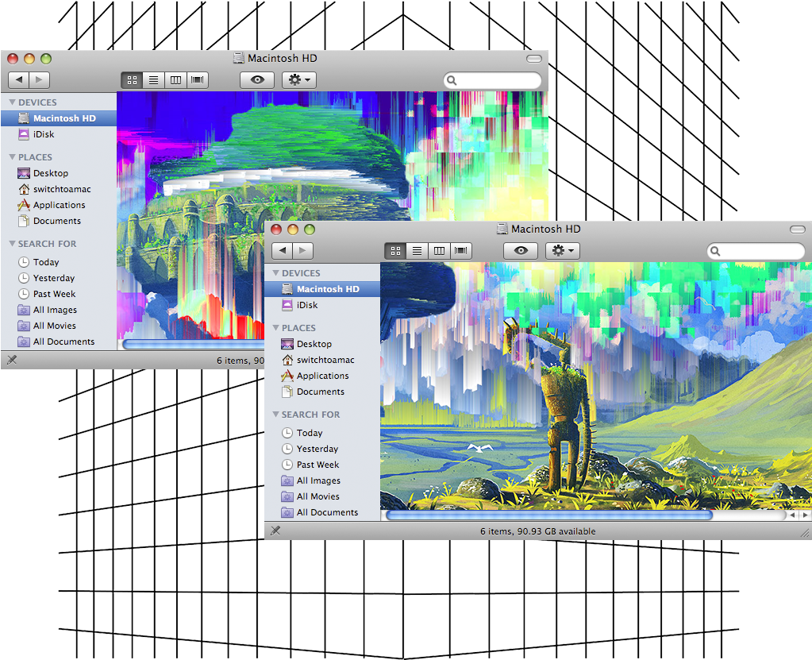Open Action gear menu in back window
Image resolution: width=812 pixels, height=660 pixels.
click(298, 79)
